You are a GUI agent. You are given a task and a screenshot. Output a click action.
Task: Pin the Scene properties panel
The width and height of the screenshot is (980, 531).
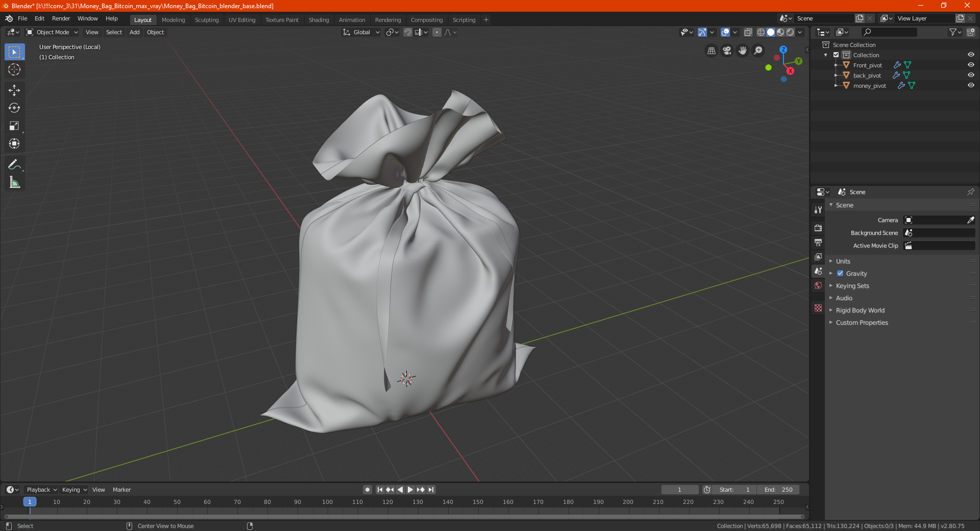coord(970,192)
